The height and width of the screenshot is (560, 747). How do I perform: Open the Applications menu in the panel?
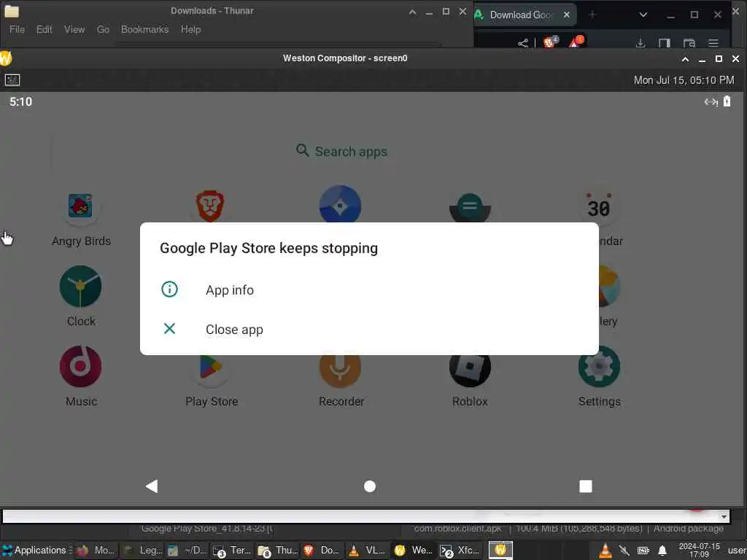pos(36,550)
